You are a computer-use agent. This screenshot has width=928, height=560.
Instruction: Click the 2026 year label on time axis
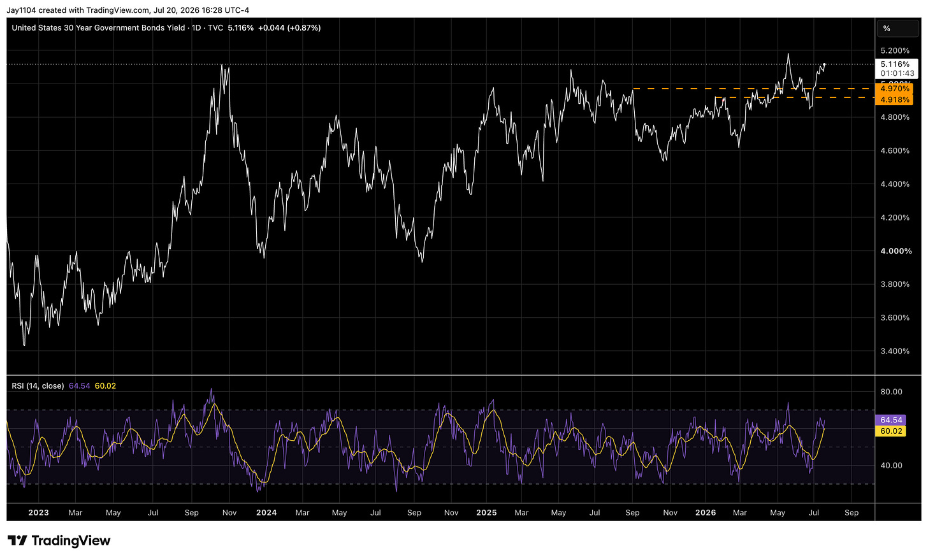(706, 513)
